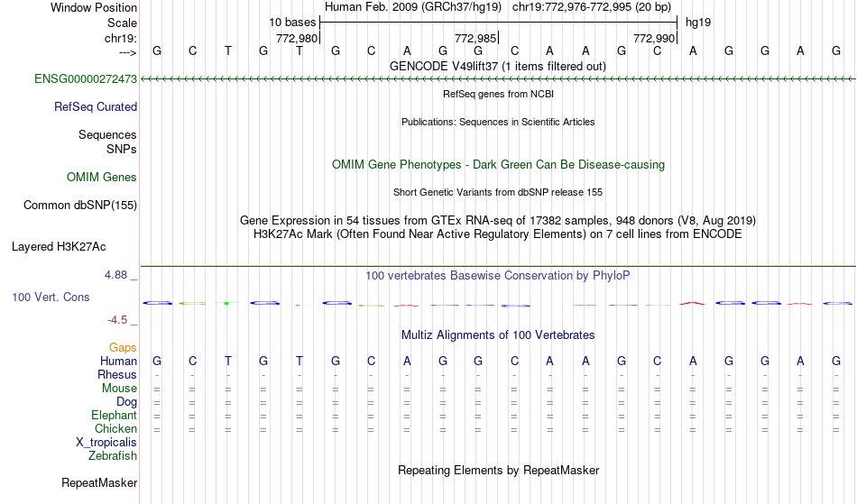This screenshot has height=504, width=857.
Task: Select the Window Position label
Action: (94, 7)
